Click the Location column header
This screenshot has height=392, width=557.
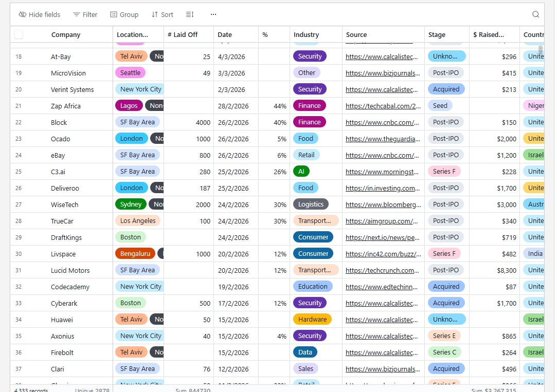[138, 35]
